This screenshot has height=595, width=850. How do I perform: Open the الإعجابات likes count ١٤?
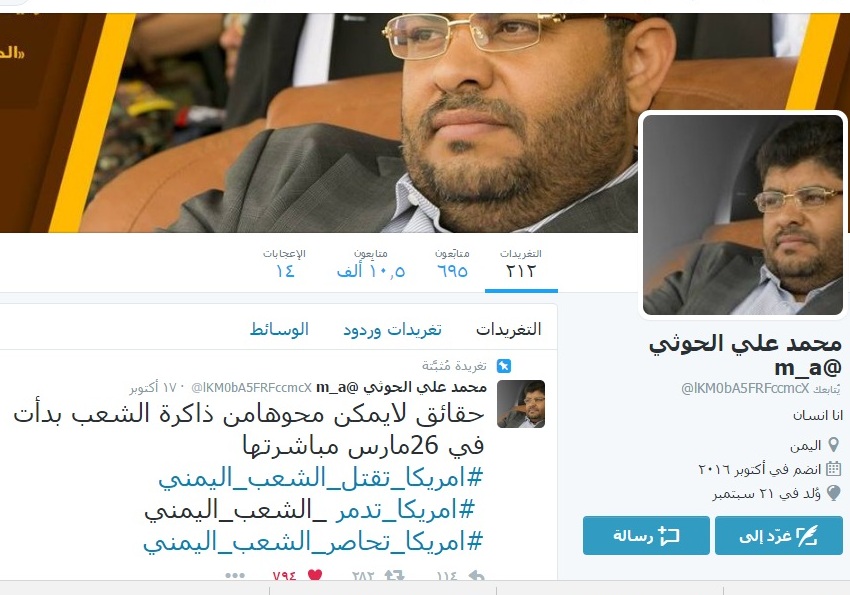pyautogui.click(x=285, y=263)
